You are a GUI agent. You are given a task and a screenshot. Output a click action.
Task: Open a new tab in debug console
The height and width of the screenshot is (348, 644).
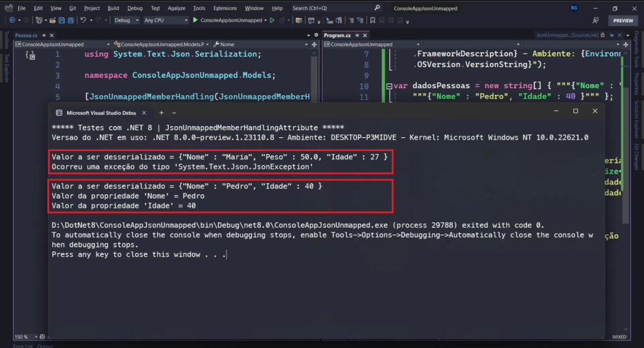[x=162, y=113]
